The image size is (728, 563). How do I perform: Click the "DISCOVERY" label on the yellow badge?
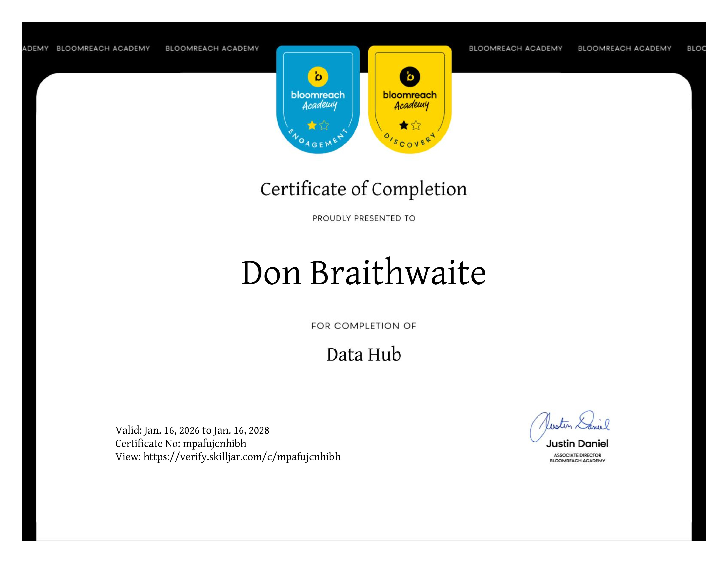(410, 140)
